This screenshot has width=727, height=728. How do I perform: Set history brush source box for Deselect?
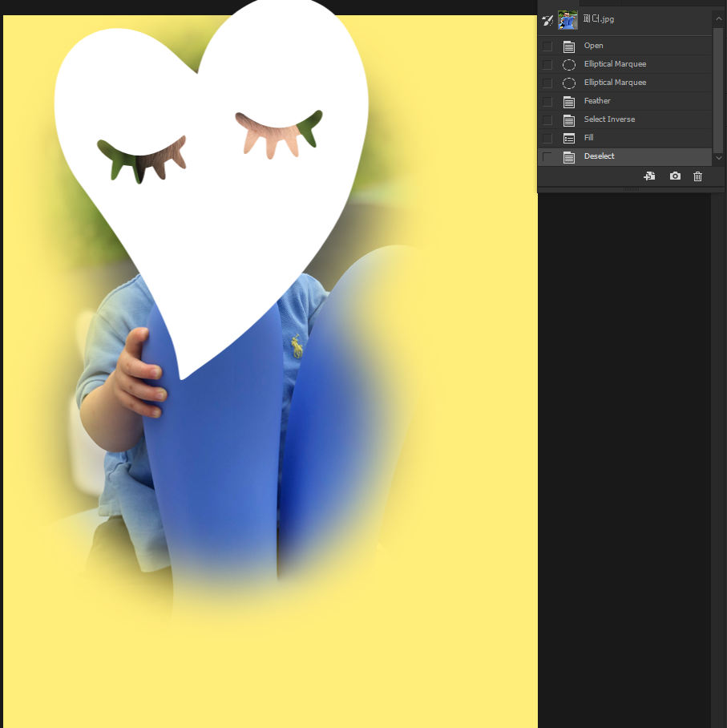pyautogui.click(x=547, y=157)
